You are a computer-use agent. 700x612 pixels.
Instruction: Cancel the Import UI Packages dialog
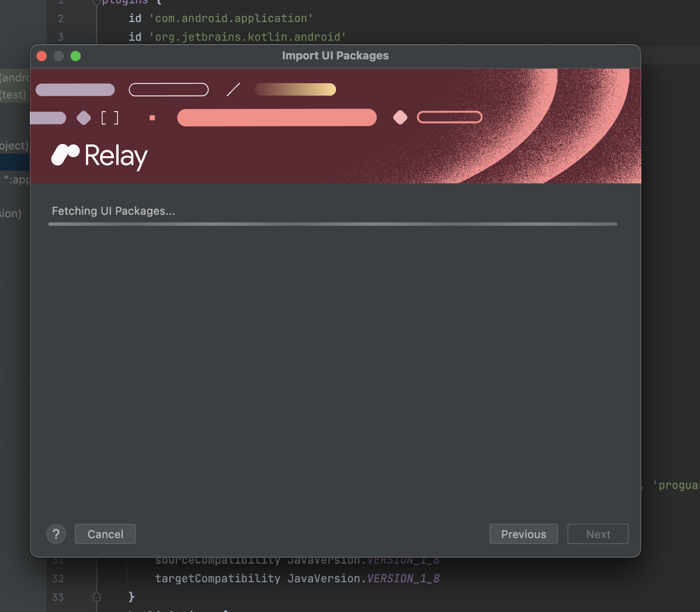(x=105, y=534)
